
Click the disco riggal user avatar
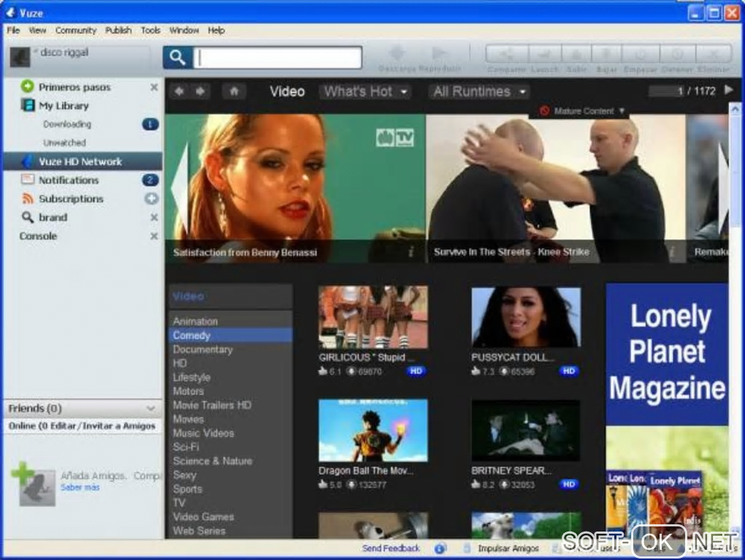(x=20, y=58)
